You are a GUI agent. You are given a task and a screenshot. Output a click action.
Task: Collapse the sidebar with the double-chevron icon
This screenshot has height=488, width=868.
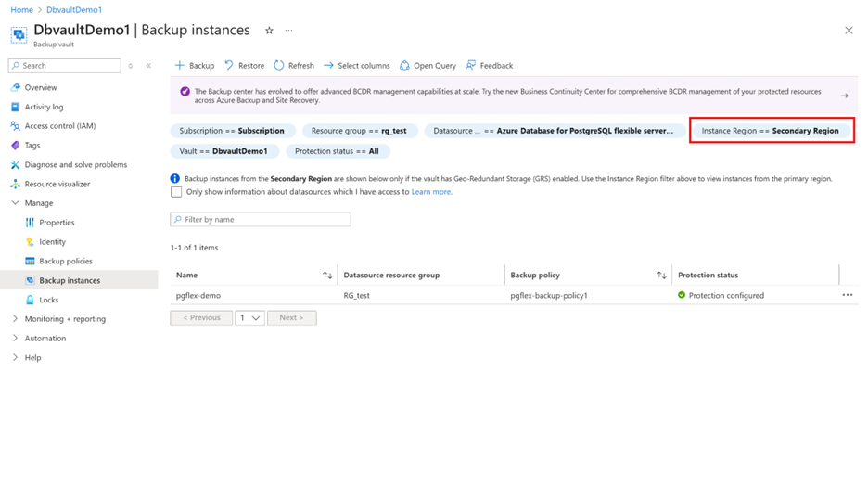click(148, 65)
